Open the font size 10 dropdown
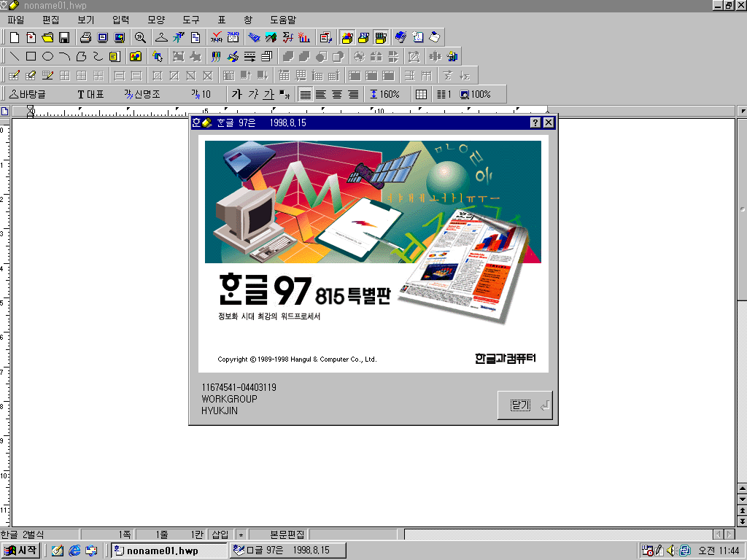This screenshot has height=560, width=747. 201,94
